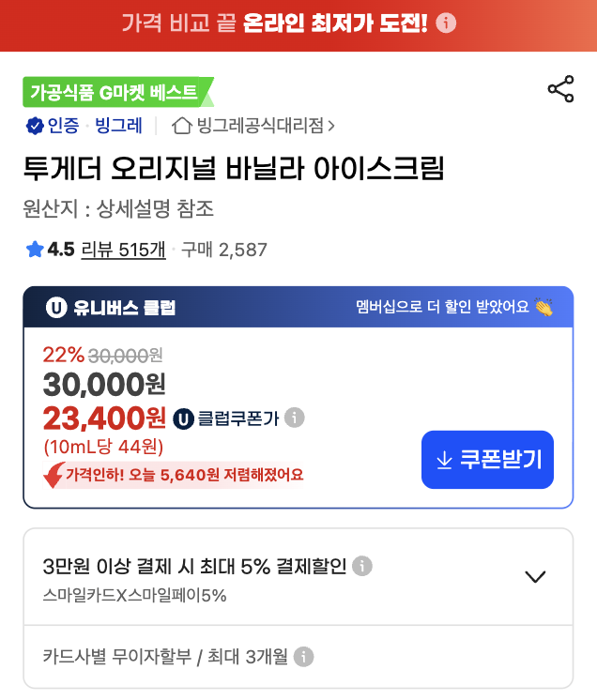Viewport: 597px width, 700px height.
Task: Click the 유니버스 클럽 header banner
Action: pyautogui.click(x=298, y=307)
